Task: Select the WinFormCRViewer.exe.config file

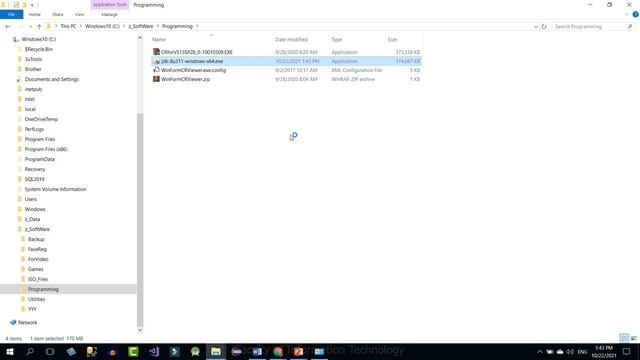Action: coord(193,70)
